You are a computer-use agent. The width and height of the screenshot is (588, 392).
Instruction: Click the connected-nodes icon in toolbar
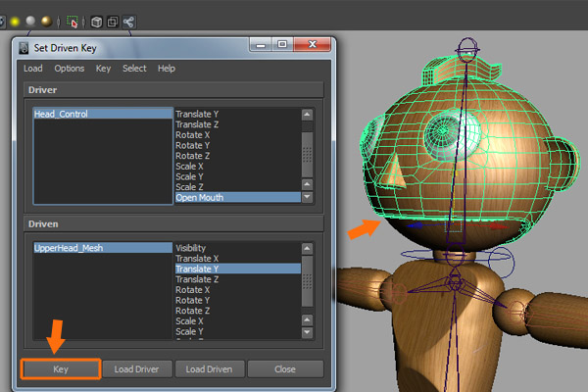[x=129, y=21]
